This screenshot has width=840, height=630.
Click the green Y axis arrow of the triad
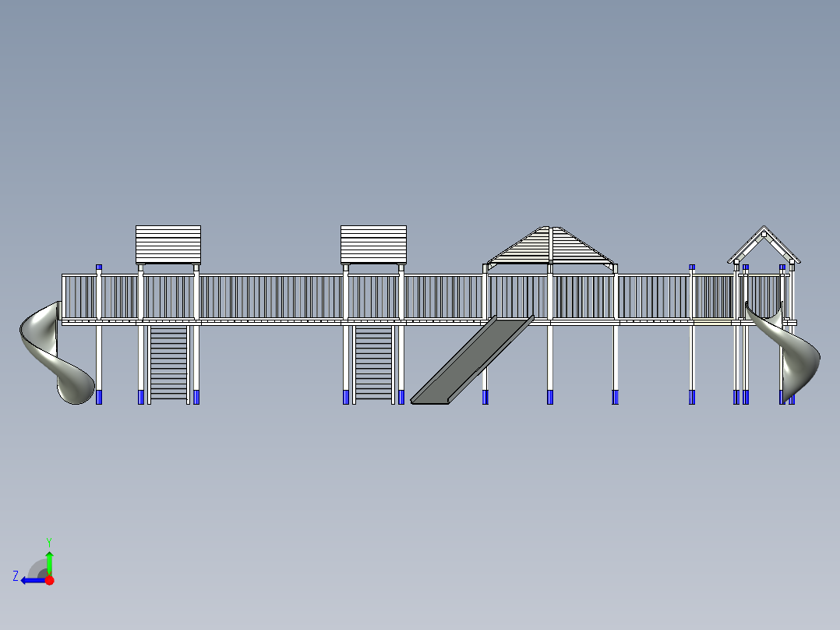(x=49, y=563)
